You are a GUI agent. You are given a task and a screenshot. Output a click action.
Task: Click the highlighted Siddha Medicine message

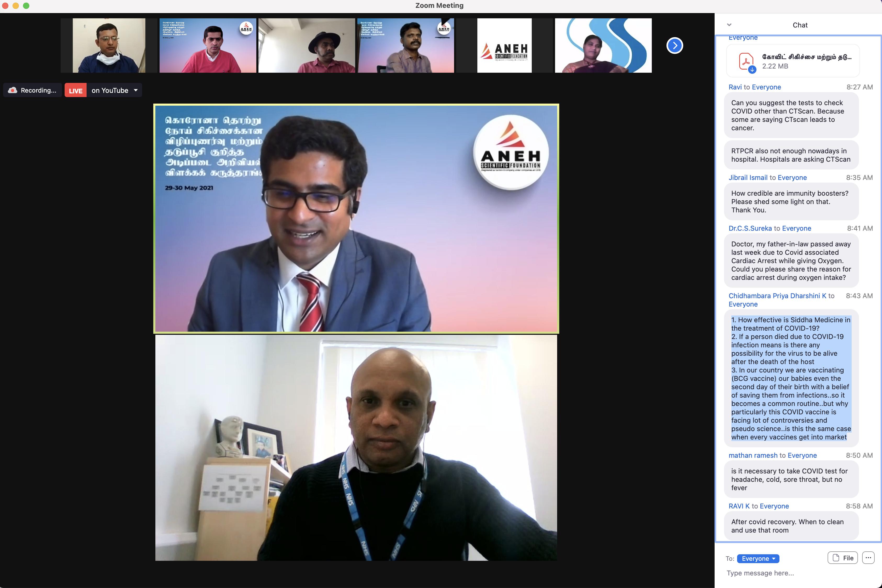pos(790,378)
